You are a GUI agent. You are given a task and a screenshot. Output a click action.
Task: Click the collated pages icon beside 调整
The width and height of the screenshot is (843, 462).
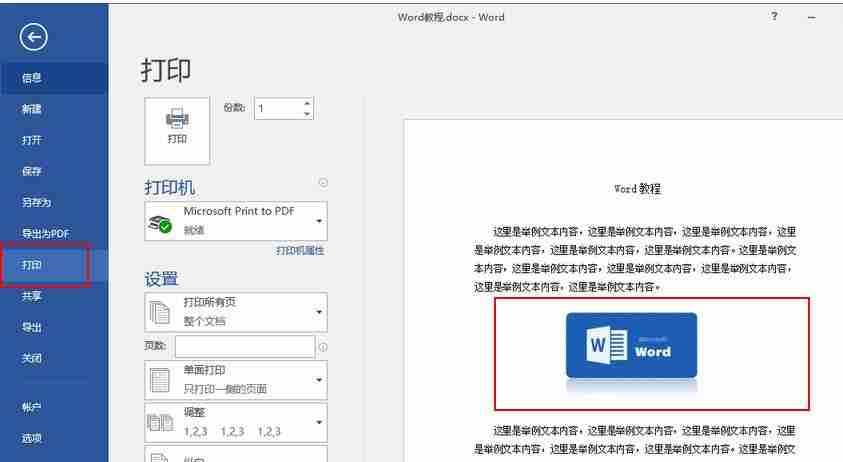point(160,423)
